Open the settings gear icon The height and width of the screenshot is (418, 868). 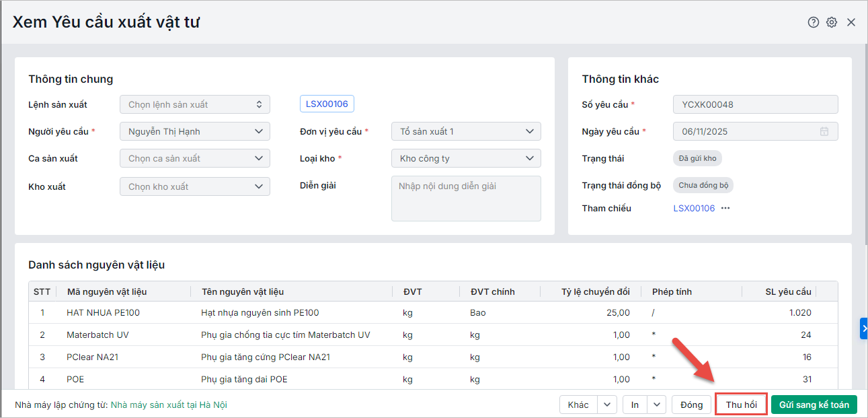(832, 22)
